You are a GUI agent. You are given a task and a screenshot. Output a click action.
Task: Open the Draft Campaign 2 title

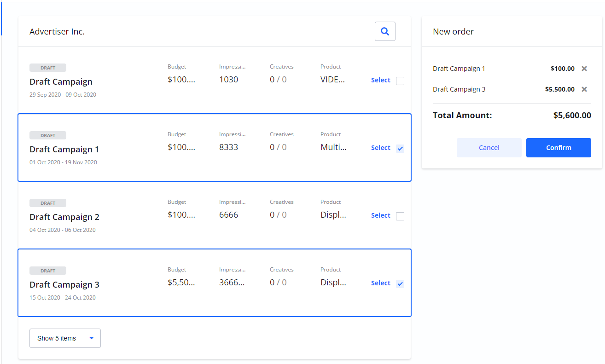point(64,217)
